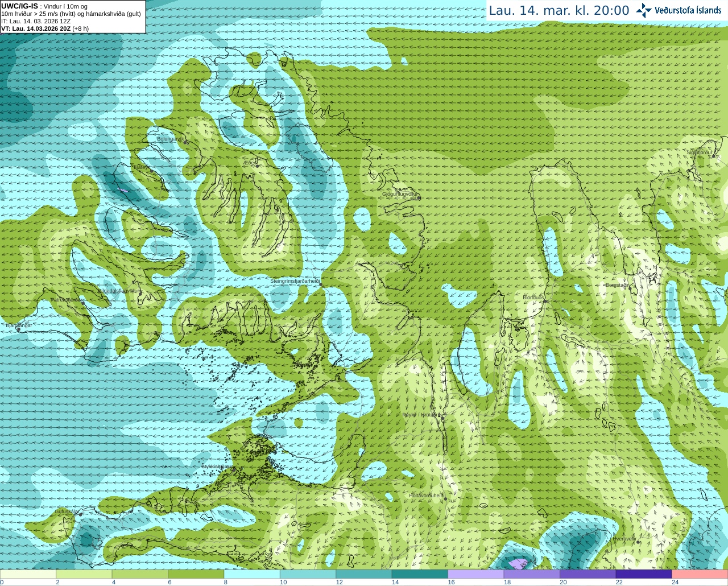
Task: Click the Blönduós station label
Action: [533, 298]
